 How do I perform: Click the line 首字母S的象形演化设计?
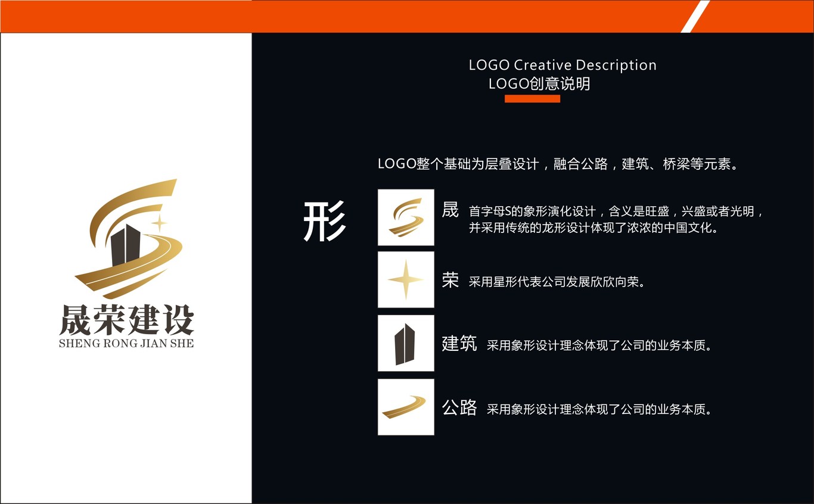[616, 211]
